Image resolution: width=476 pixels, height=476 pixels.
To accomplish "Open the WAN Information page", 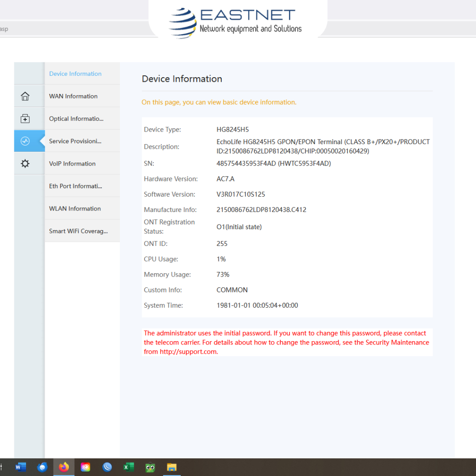I will tap(73, 96).
